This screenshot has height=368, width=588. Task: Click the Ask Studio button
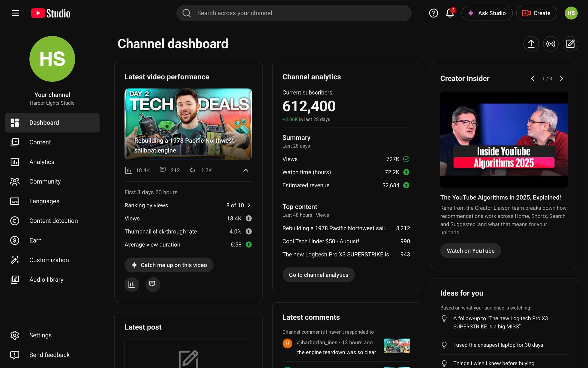(487, 13)
